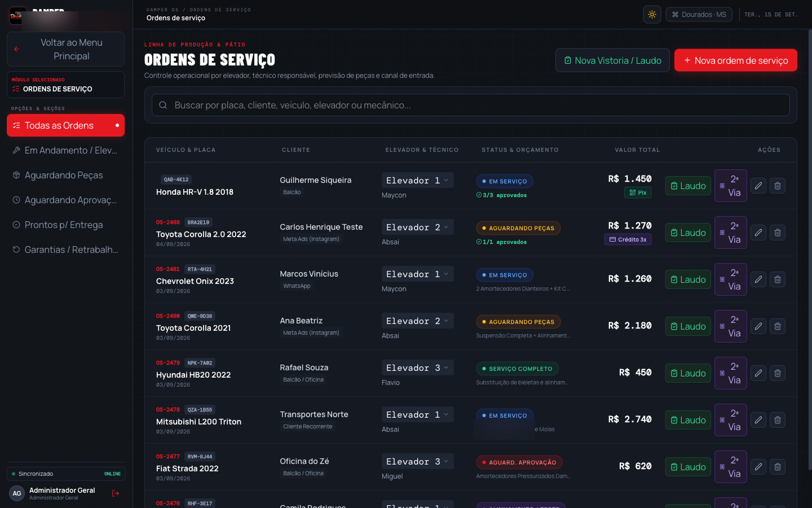Edit the Hyundai HB20 2022 order
The image size is (812, 508).
pyautogui.click(x=758, y=373)
